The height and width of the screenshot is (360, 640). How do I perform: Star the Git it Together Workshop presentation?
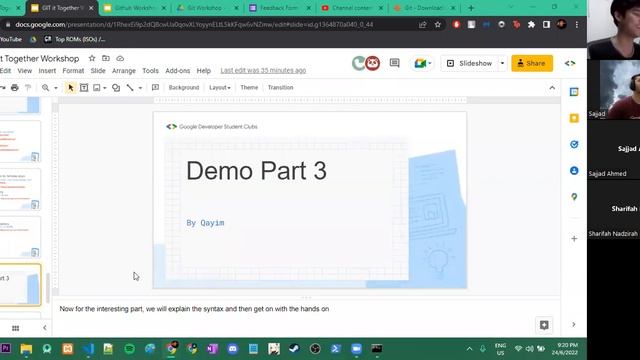92,58
